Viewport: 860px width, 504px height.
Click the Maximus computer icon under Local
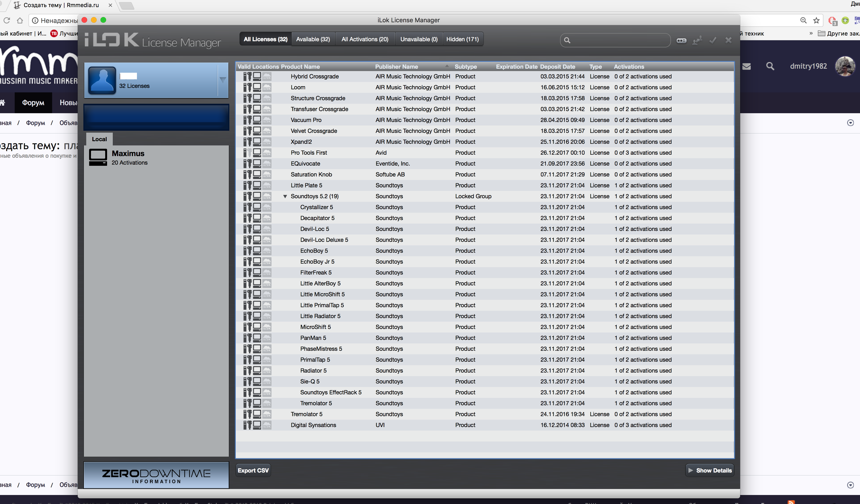pos(98,157)
